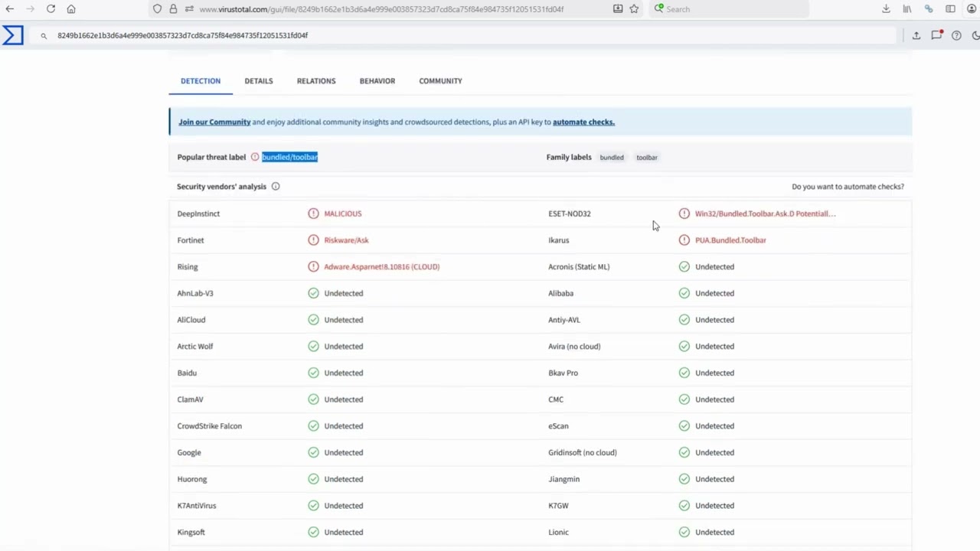
Task: Switch to the Details tab
Action: point(259,80)
